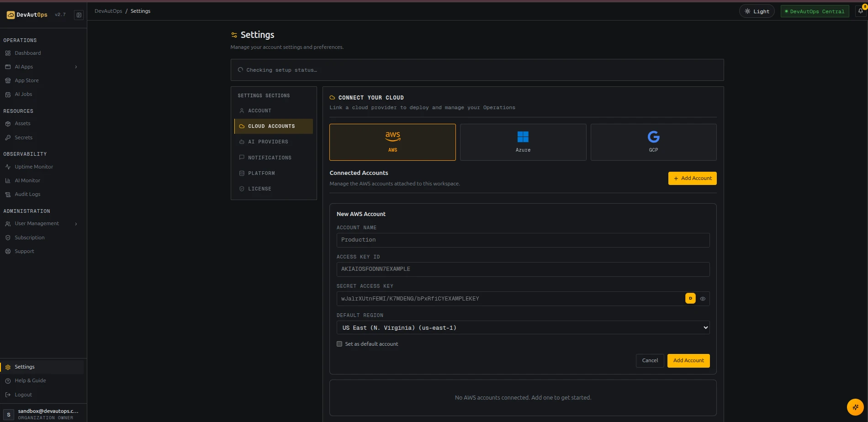Screen dimensions: 868x422
Task: Open the Default Region dropdown
Action: tap(523, 327)
